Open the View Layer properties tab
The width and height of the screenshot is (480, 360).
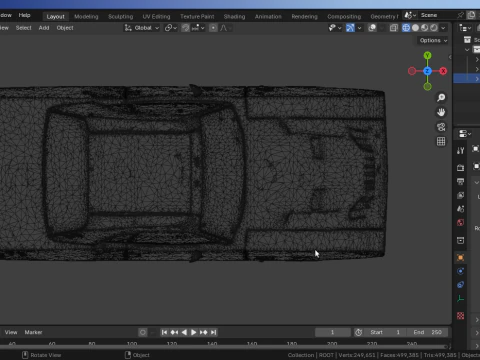click(460, 195)
